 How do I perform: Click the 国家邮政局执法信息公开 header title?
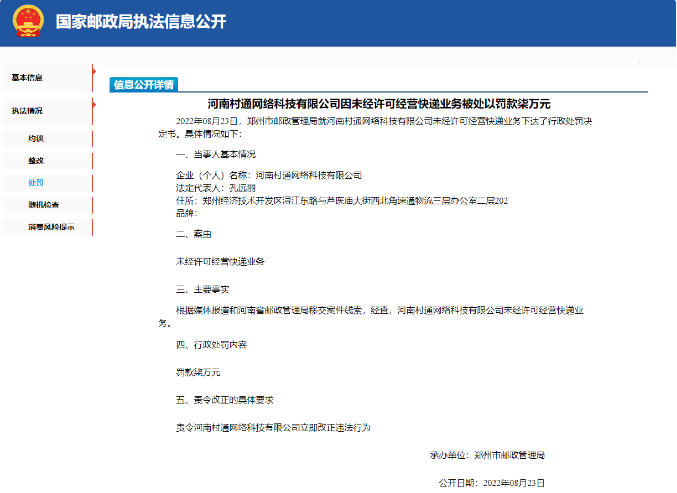(141, 22)
